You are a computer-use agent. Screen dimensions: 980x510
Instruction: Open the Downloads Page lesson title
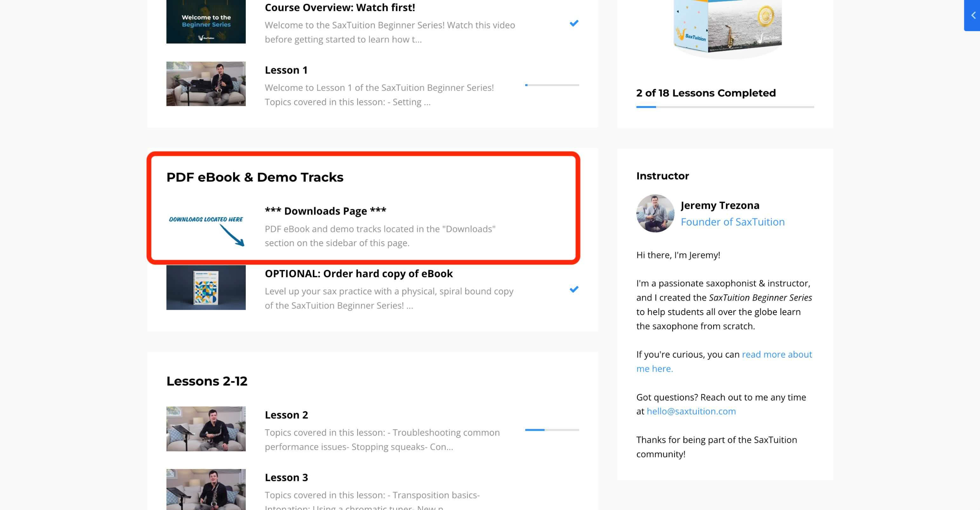(x=325, y=211)
